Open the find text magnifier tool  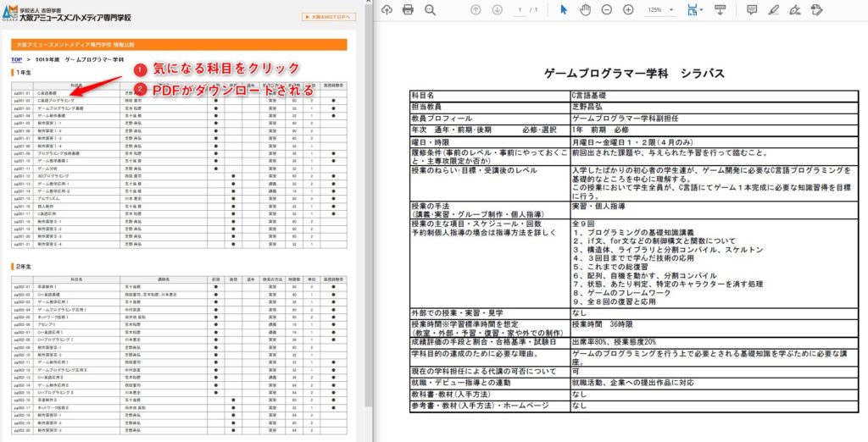[x=430, y=9]
